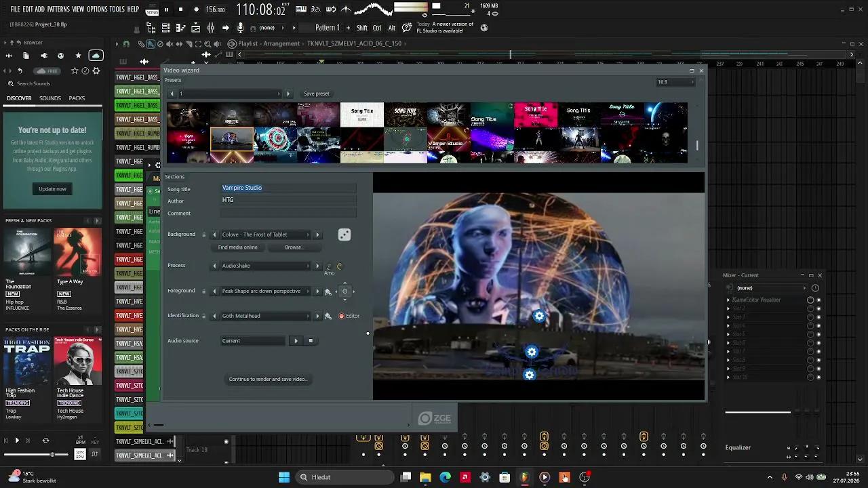
Task: Expand the ZGameEditor Visualizer mixer slot
Action: coord(728,300)
